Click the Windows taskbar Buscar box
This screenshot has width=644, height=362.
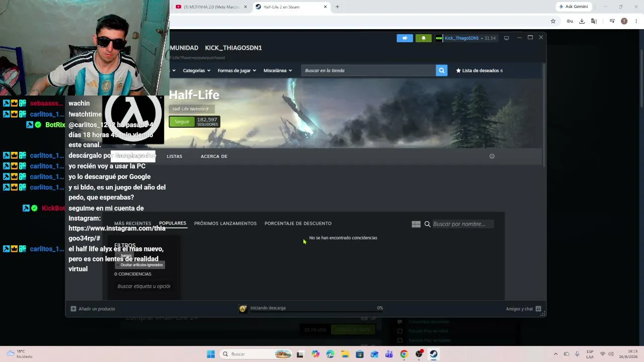[x=256, y=354]
